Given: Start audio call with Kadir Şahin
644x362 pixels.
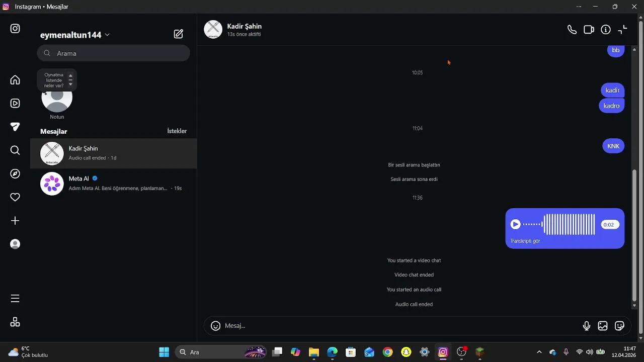Looking at the screenshot, I should [572, 30].
